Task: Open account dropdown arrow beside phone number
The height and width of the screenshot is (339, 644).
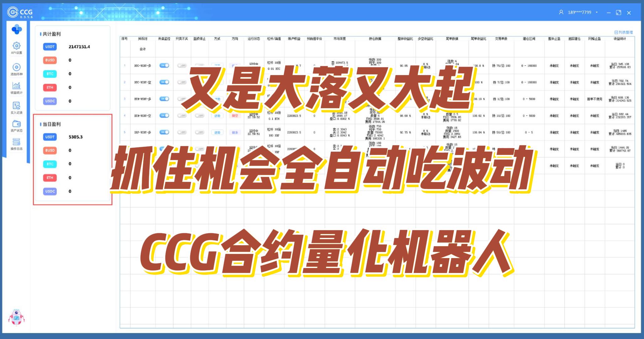Action: (597, 13)
